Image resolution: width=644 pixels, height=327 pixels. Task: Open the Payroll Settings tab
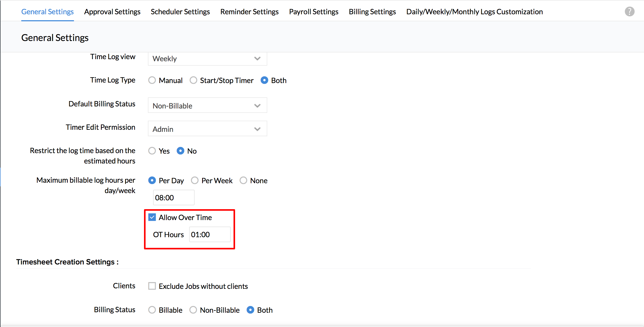[x=313, y=12]
